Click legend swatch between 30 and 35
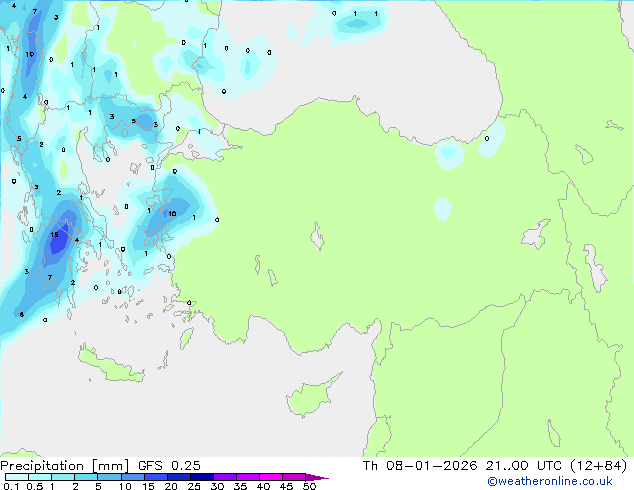This screenshot has height=490, width=634. pos(225,477)
